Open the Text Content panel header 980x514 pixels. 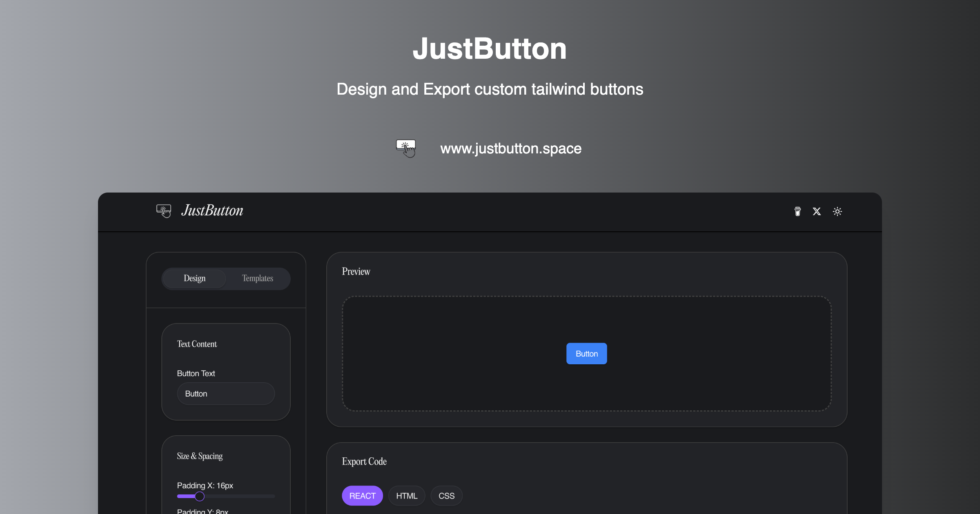point(197,344)
